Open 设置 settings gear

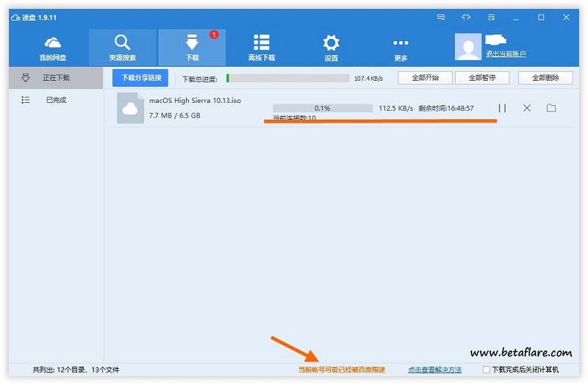point(331,47)
